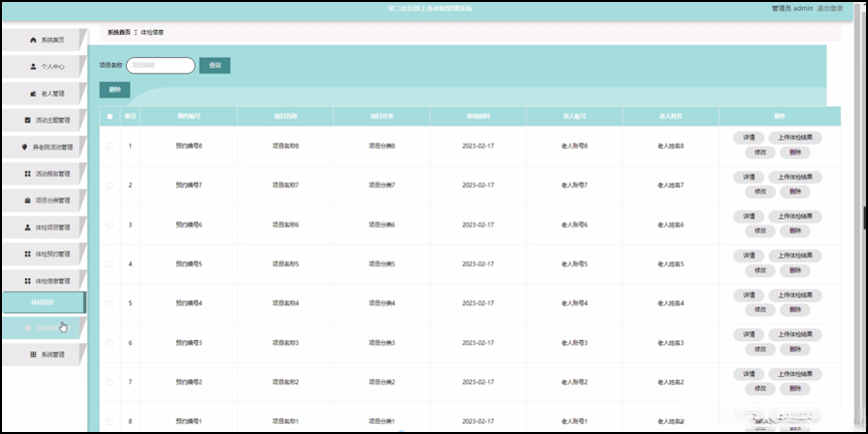Collapse the 体检信息管理 sidebar group
The width and height of the screenshot is (868, 434).
(44, 281)
